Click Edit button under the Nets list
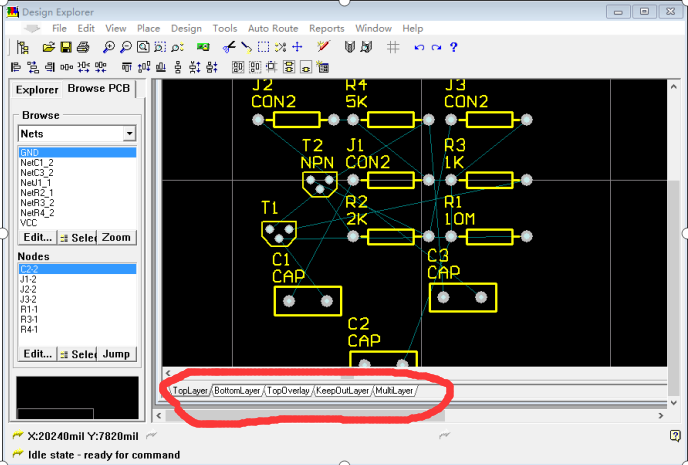Viewport: 688px width, 465px height. [x=37, y=237]
